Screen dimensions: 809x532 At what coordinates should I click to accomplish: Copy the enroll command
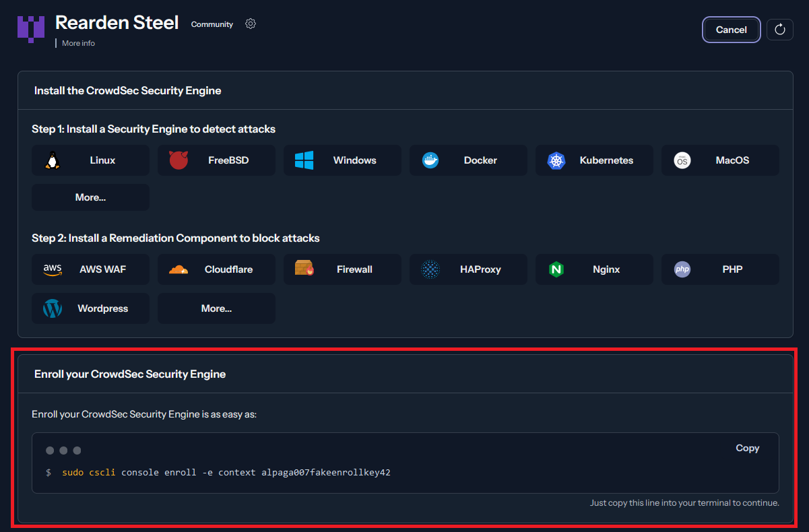pyautogui.click(x=747, y=448)
